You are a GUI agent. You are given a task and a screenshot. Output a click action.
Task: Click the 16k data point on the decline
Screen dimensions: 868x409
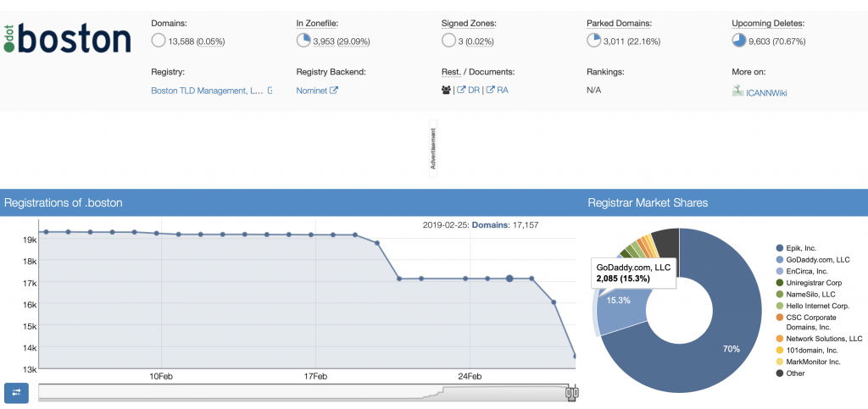pos(554,302)
